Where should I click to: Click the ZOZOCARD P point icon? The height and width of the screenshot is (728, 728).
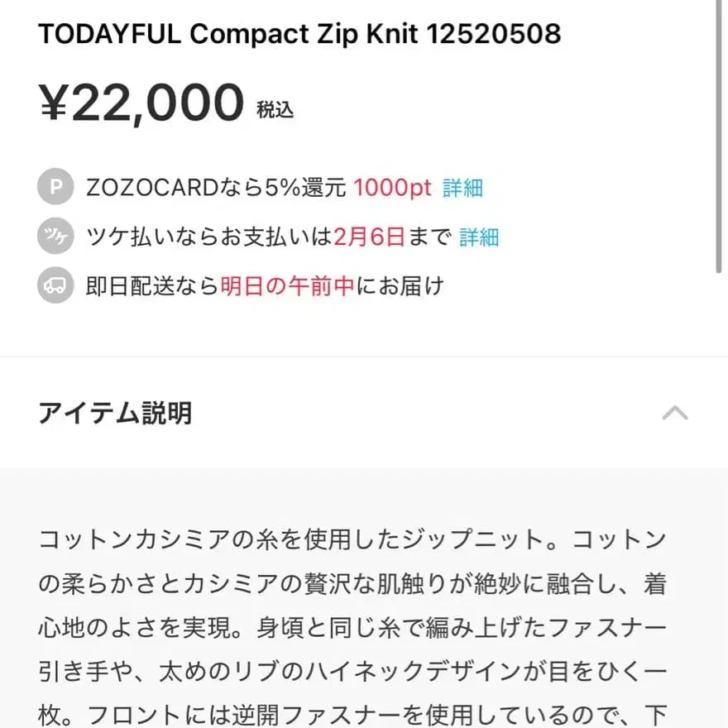click(x=55, y=187)
